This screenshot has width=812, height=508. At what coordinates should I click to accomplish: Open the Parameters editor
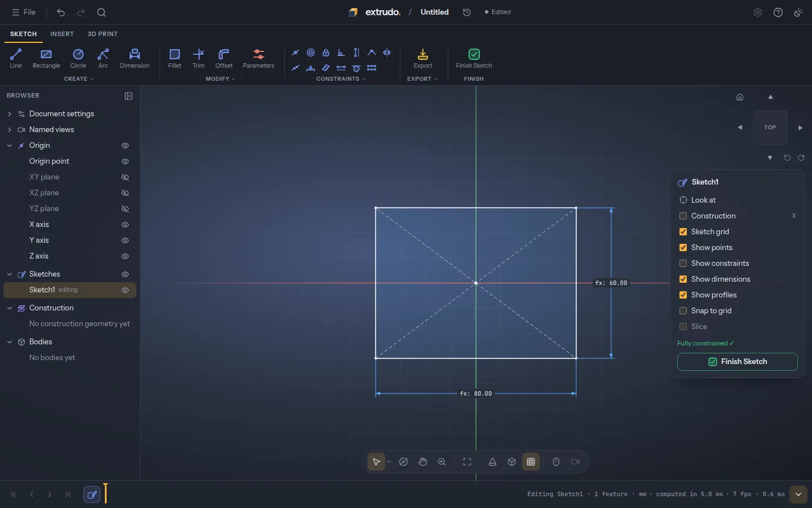click(258, 59)
